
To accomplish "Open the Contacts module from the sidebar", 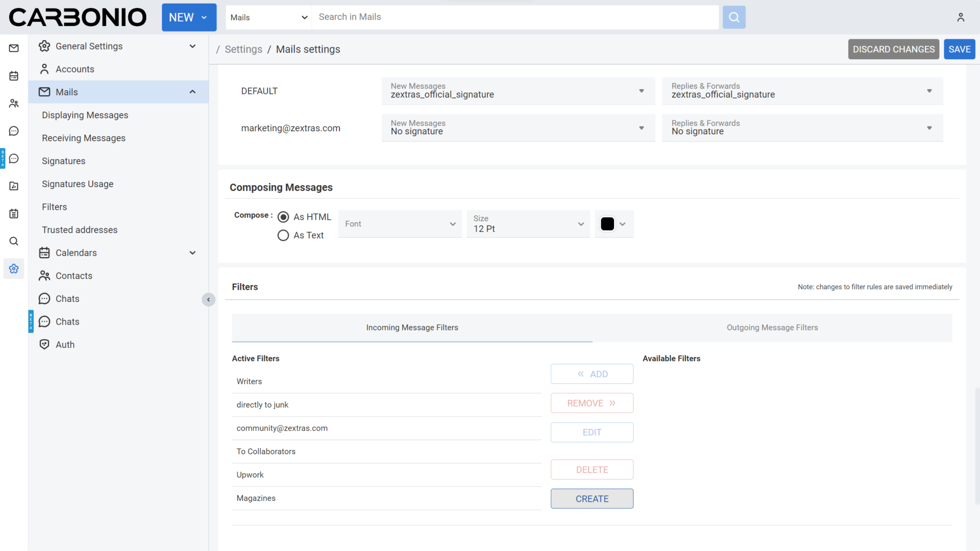I will [x=14, y=103].
